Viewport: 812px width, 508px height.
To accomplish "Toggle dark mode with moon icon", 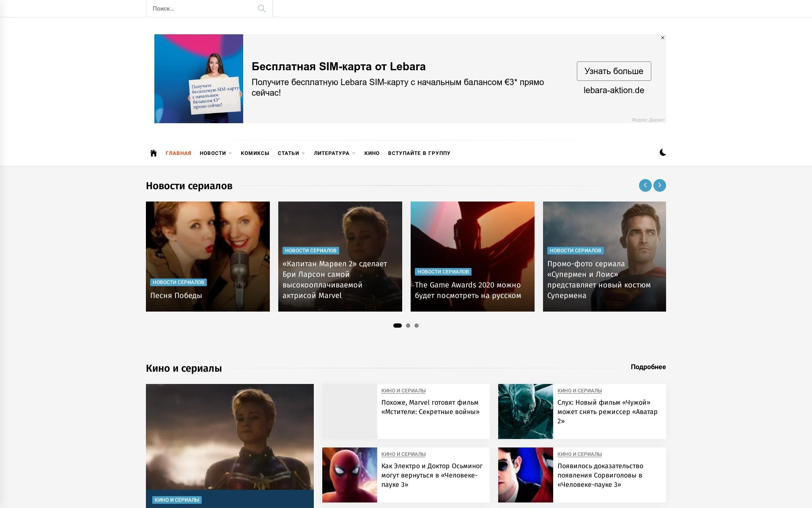I will tap(663, 152).
